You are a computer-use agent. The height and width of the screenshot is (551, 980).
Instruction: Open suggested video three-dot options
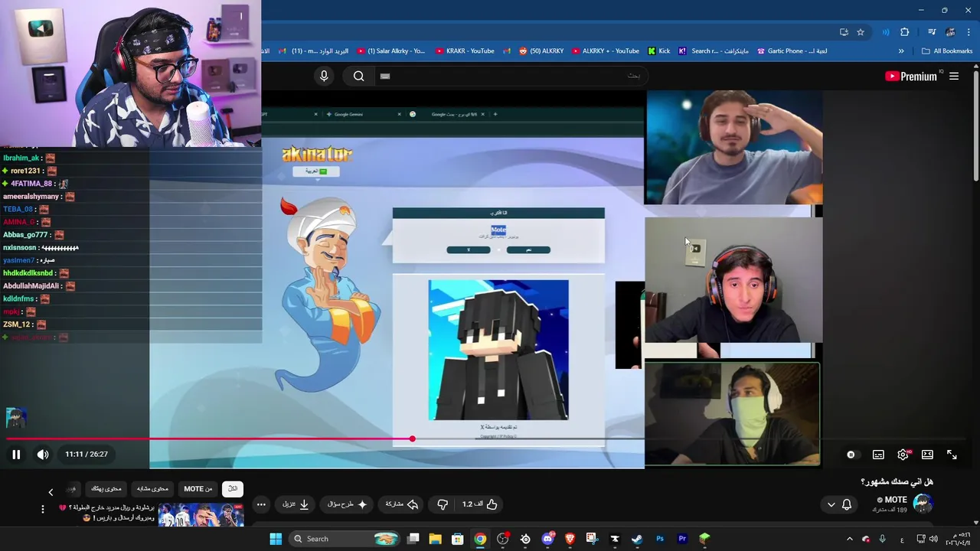click(x=42, y=509)
